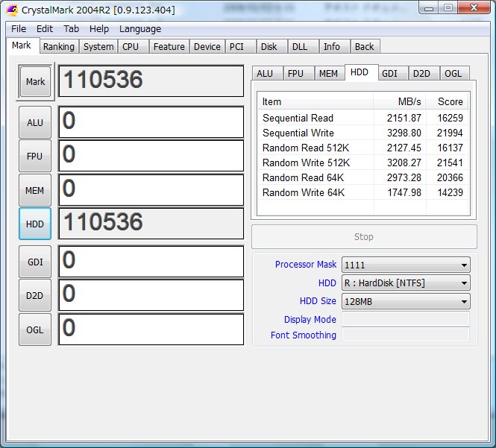Screen dimensions: 496x448
Task: Select the Random Read 512K row
Action: pyautogui.click(x=363, y=148)
